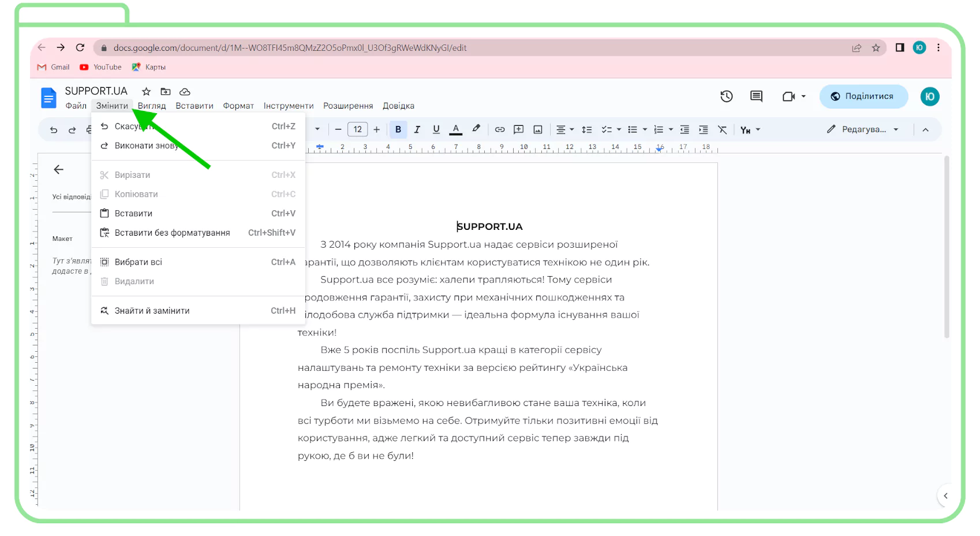Choose Вставити без форматування
Screen dimensions: 980x536
[198, 233]
